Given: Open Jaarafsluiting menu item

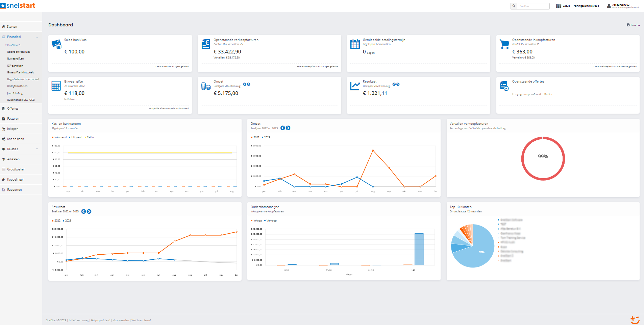Looking at the screenshot, I should click(15, 93).
